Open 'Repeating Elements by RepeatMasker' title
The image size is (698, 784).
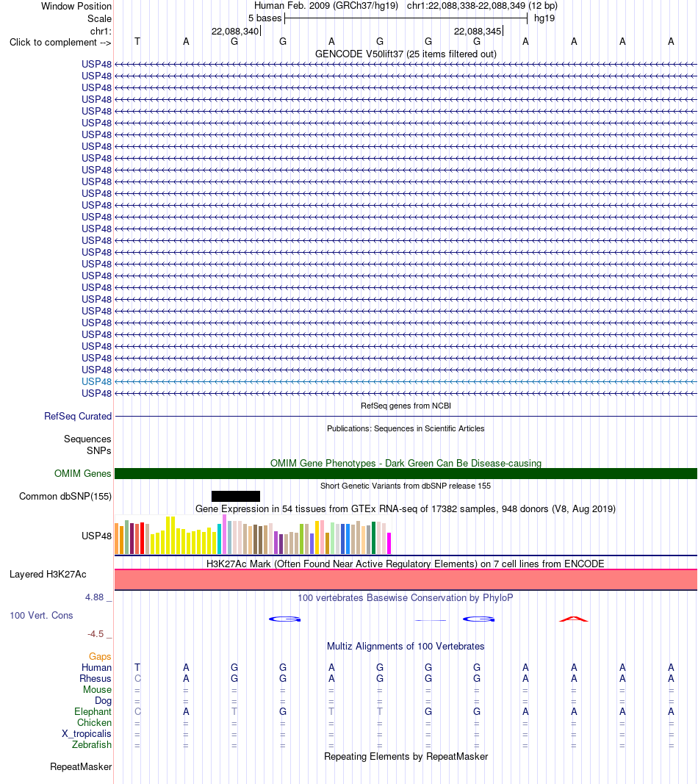[406, 757]
